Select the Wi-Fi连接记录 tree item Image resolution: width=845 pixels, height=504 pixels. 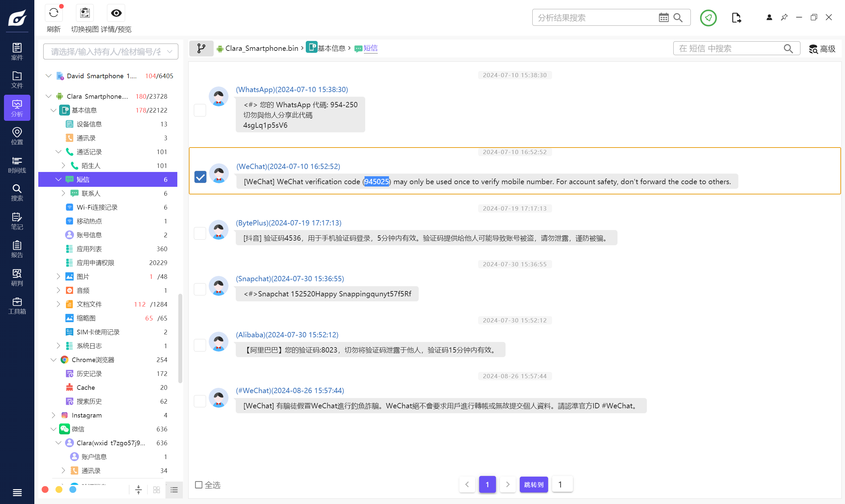pos(97,207)
